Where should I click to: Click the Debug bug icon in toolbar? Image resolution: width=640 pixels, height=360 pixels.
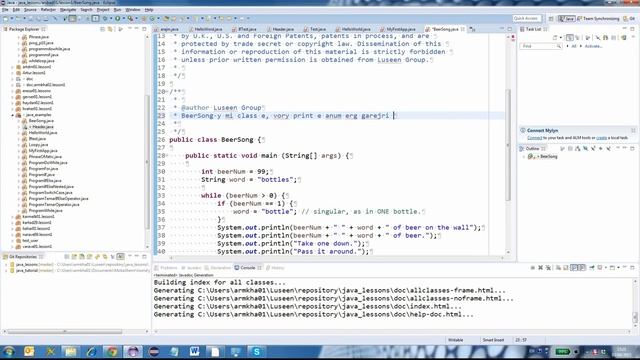tap(105, 18)
